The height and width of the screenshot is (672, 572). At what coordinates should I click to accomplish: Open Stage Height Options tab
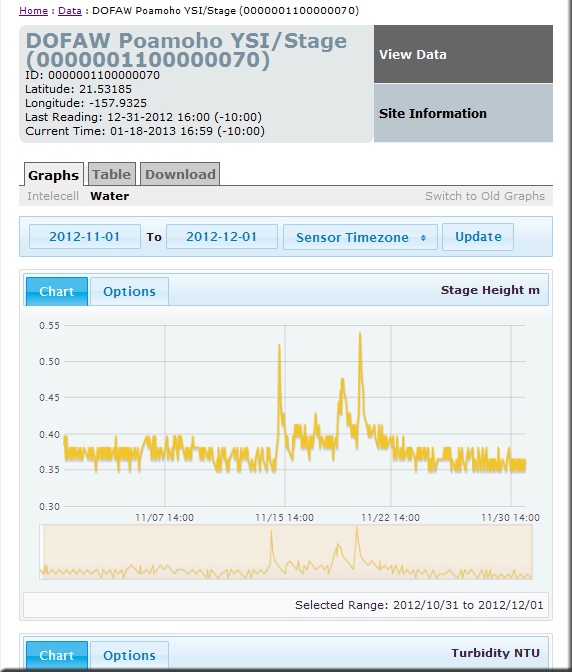pyautogui.click(x=129, y=291)
